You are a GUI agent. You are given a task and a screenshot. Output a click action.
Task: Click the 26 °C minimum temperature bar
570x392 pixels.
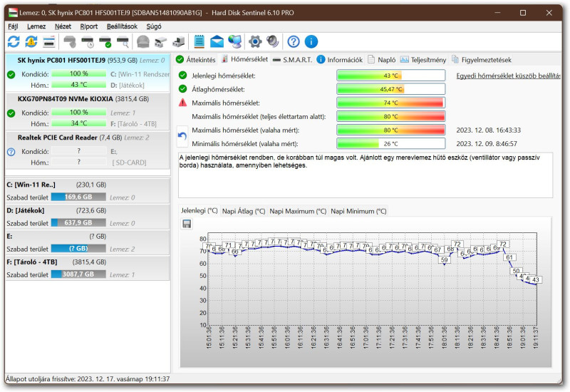(x=390, y=143)
